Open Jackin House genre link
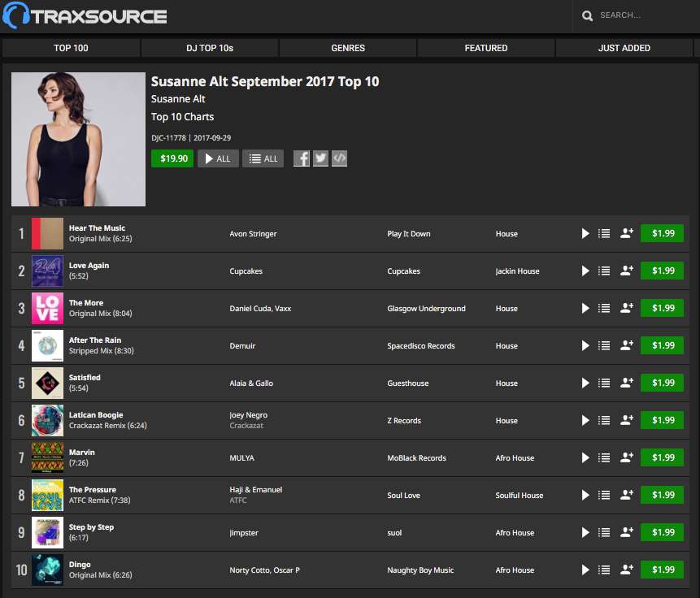700x598 pixels. coord(517,271)
